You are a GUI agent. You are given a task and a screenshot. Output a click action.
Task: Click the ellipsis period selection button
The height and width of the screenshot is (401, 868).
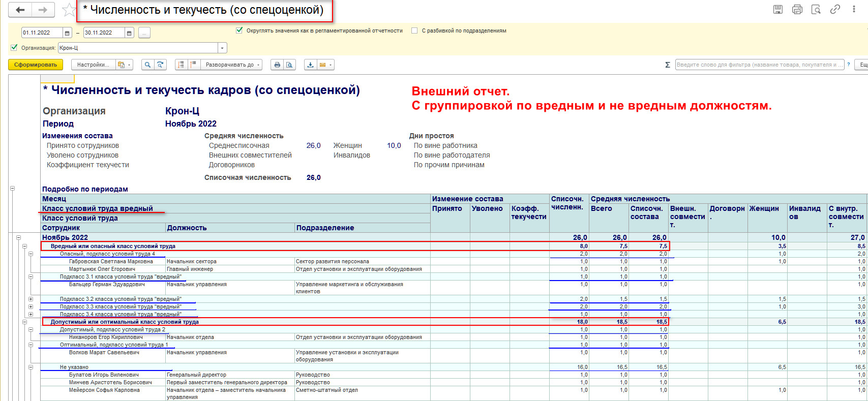pyautogui.click(x=144, y=33)
